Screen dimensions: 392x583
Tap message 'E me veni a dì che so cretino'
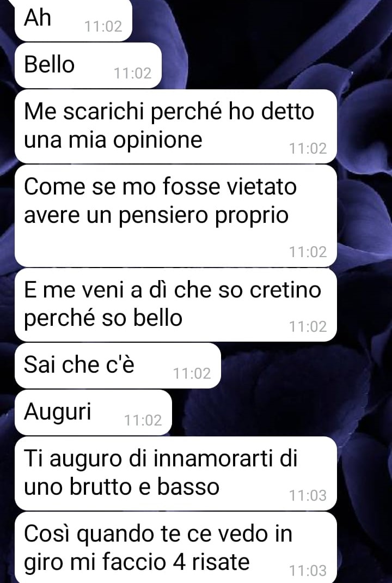click(x=176, y=305)
